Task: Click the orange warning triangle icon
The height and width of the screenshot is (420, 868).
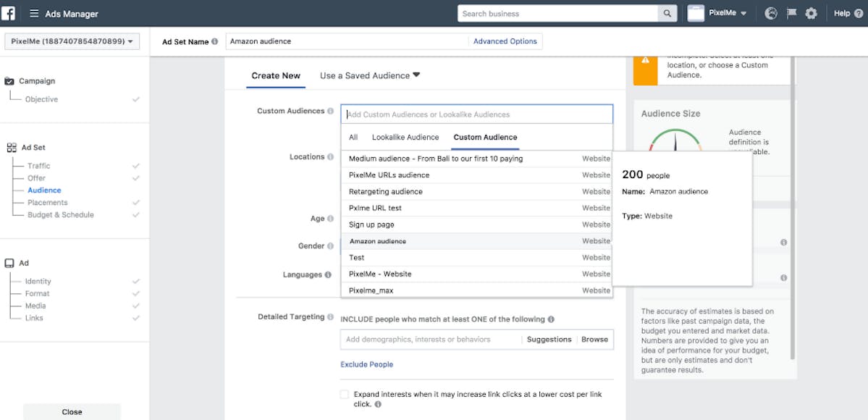Action: click(646, 60)
